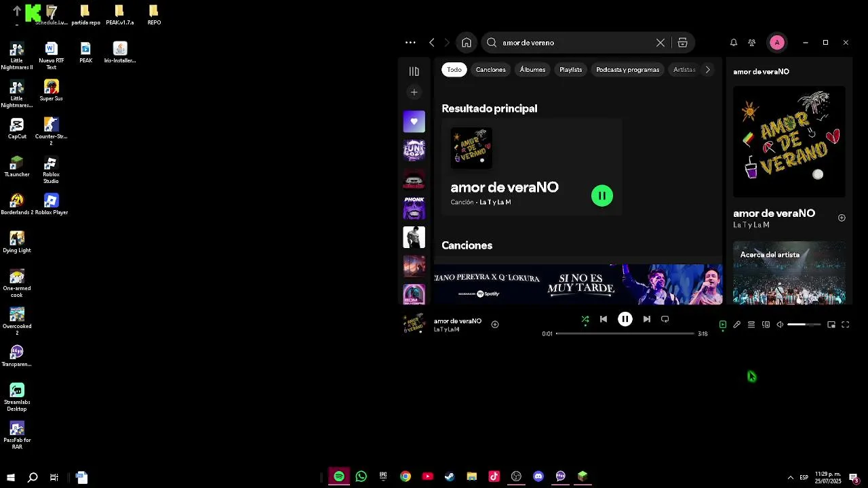Add current song to Liked Songs
The width and height of the screenshot is (868, 488).
tap(495, 325)
